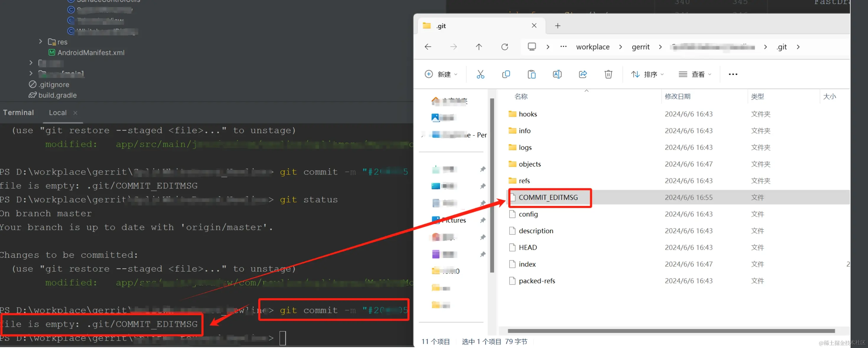Screen dimensions: 868x348
Task: Click the Paste icon in Explorer toolbar
Action: (x=532, y=74)
